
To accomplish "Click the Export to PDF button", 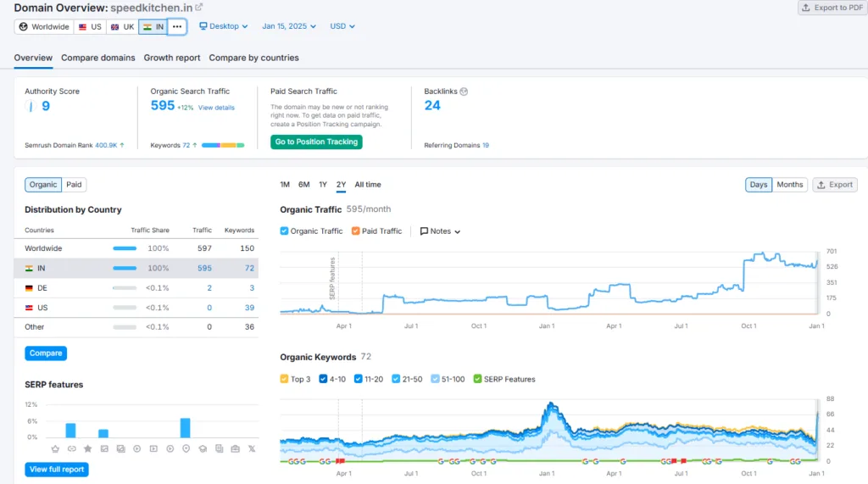I will pyautogui.click(x=832, y=8).
